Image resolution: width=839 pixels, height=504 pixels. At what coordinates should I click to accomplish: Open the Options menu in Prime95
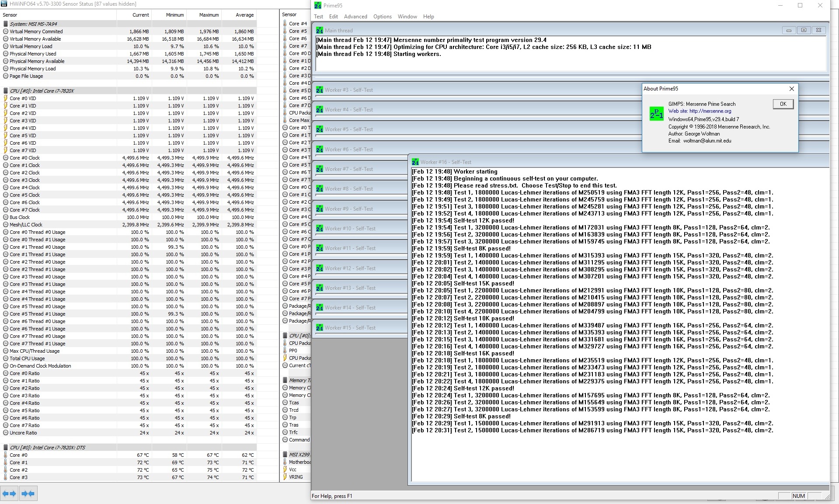coord(383,17)
